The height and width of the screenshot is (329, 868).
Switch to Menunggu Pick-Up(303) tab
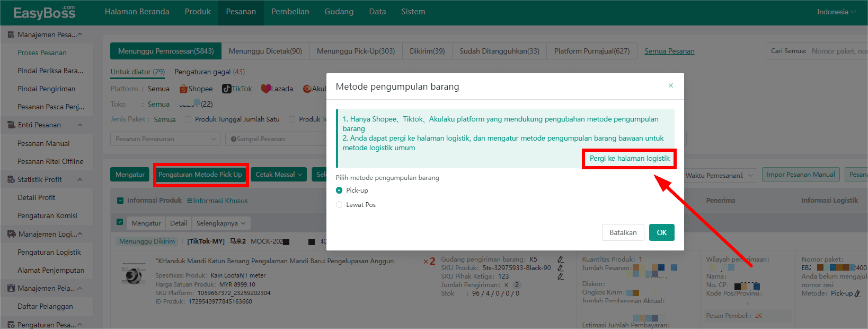356,51
